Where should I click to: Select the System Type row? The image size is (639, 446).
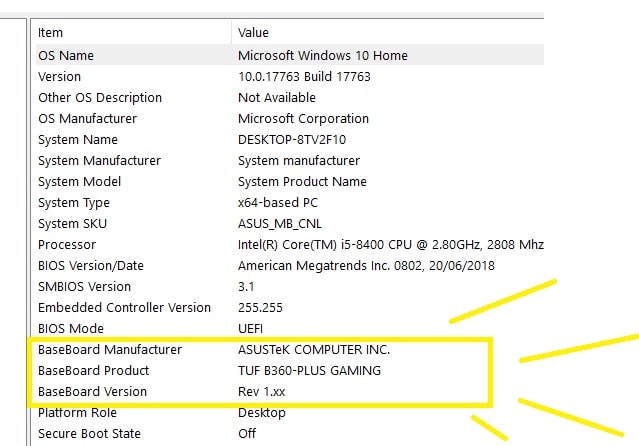point(74,202)
